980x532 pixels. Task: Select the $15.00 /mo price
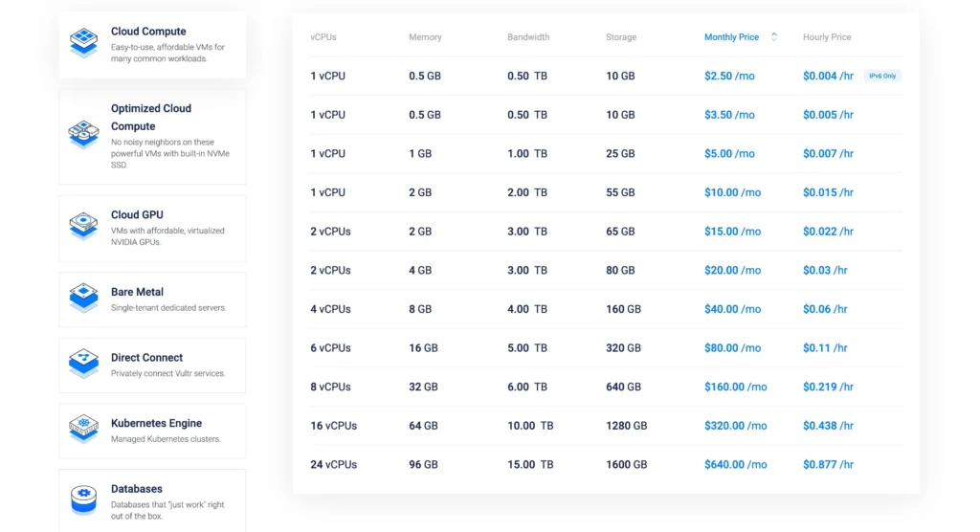[732, 232]
